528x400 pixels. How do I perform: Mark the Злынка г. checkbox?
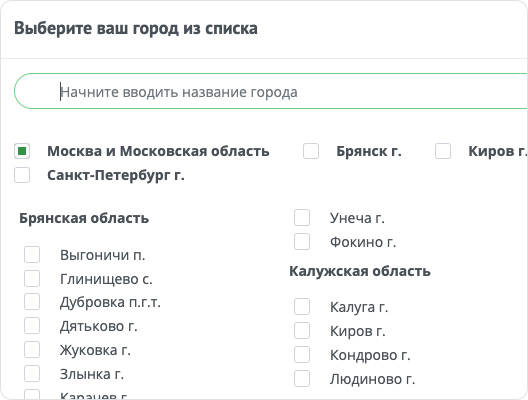pyautogui.click(x=32, y=374)
